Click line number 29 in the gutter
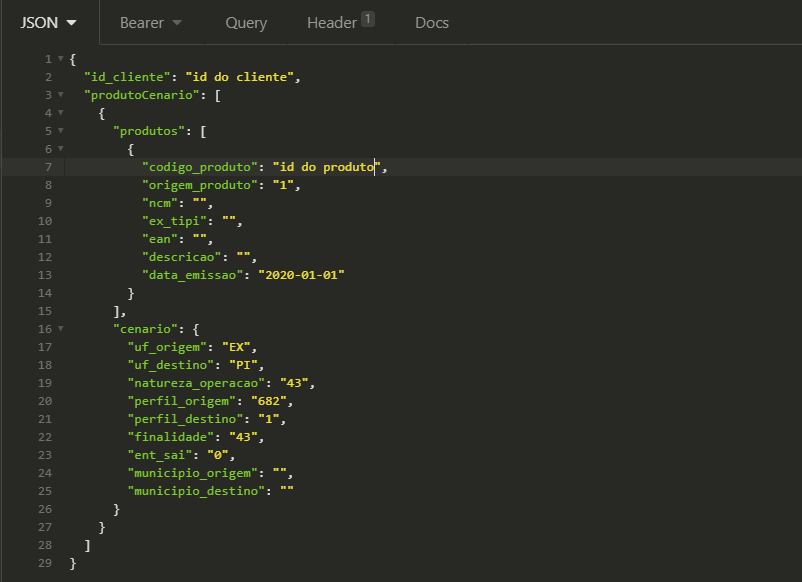This screenshot has width=802, height=582. click(x=45, y=563)
